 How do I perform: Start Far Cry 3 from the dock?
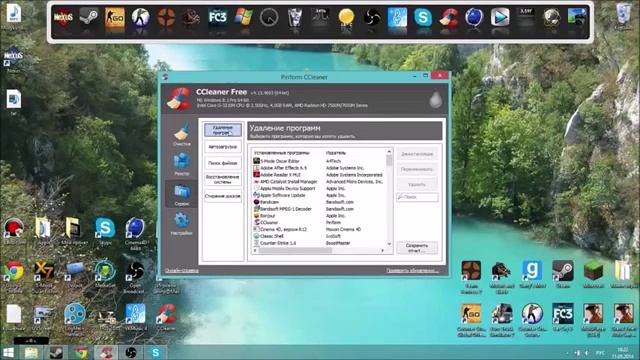pos(218,18)
